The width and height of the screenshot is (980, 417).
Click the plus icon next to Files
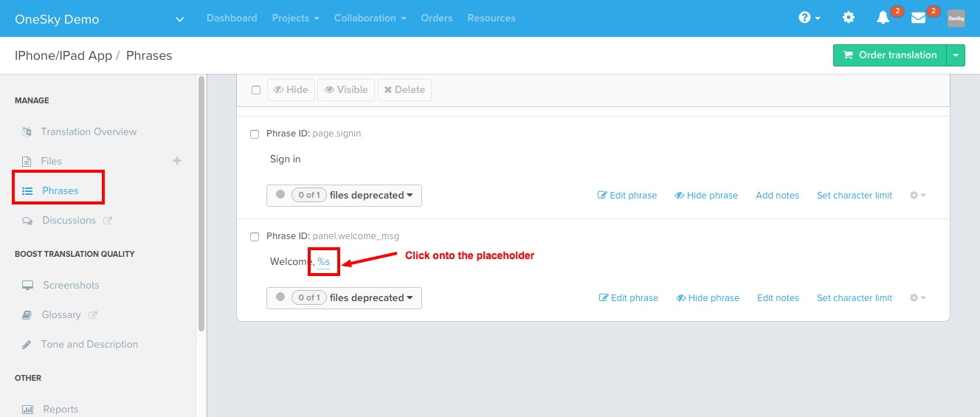click(177, 160)
